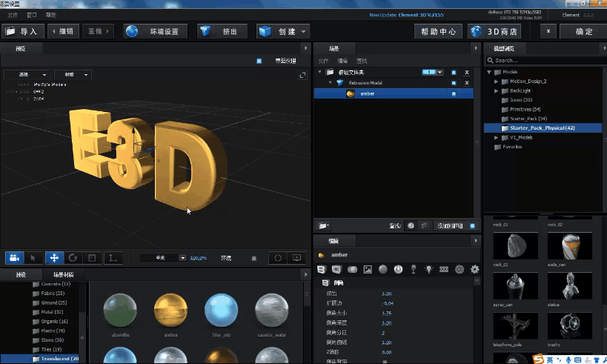Click the create new folder icon in scene panel

323,225
